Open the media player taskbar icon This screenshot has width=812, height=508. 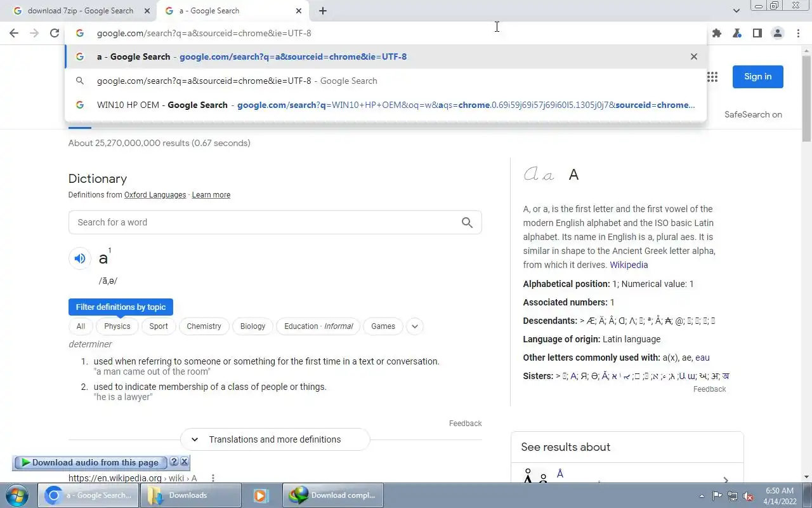coord(261,495)
